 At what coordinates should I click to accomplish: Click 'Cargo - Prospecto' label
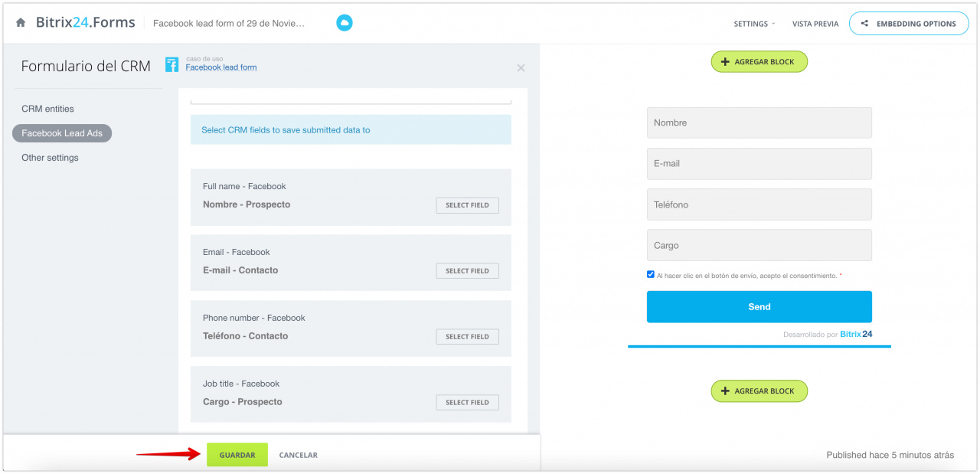(242, 402)
